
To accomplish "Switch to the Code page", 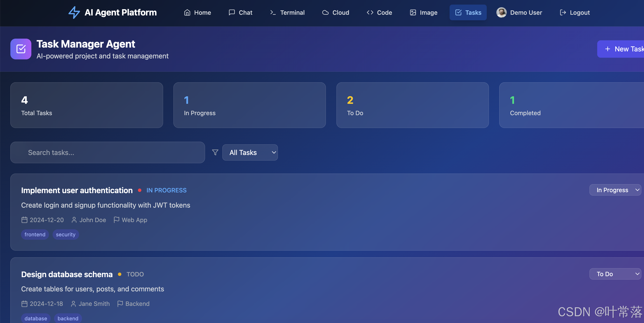I will (379, 13).
